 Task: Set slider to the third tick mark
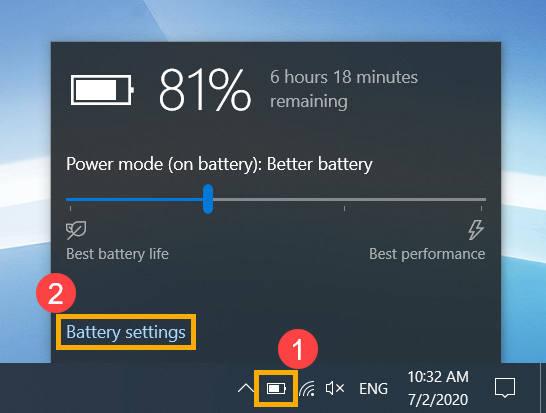[x=344, y=208]
